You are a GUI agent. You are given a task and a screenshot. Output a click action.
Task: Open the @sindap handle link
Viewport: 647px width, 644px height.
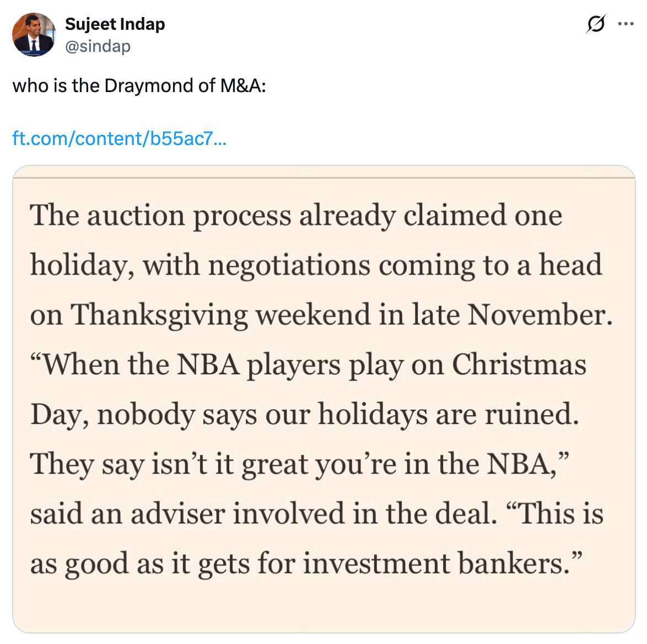(98, 46)
